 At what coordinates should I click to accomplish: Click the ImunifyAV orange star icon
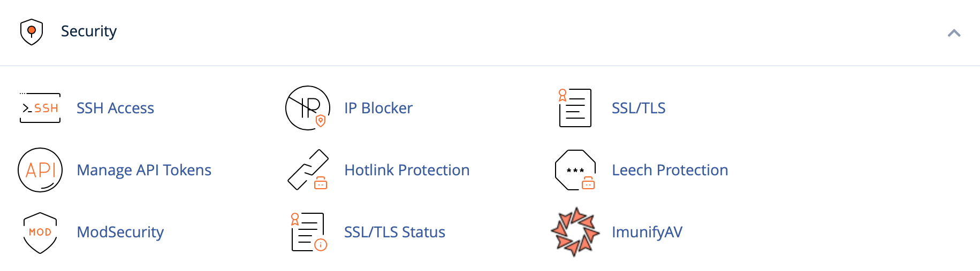tap(575, 232)
